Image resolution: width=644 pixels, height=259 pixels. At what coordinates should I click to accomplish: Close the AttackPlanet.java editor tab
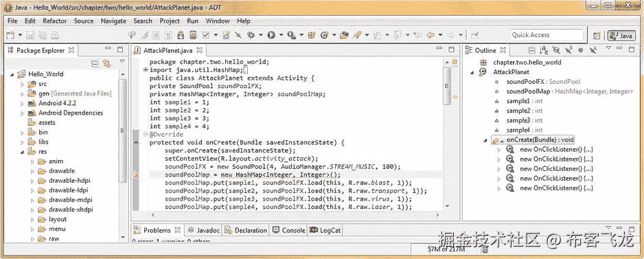click(x=199, y=50)
